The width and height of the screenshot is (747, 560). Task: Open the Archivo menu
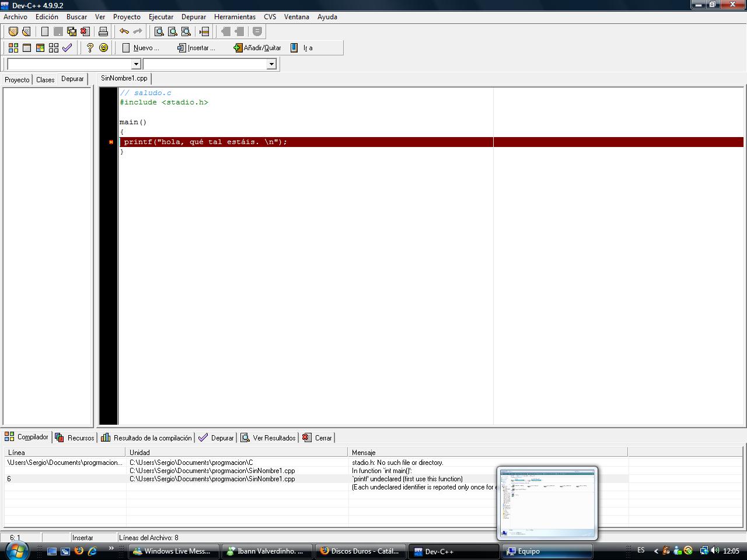coord(15,17)
